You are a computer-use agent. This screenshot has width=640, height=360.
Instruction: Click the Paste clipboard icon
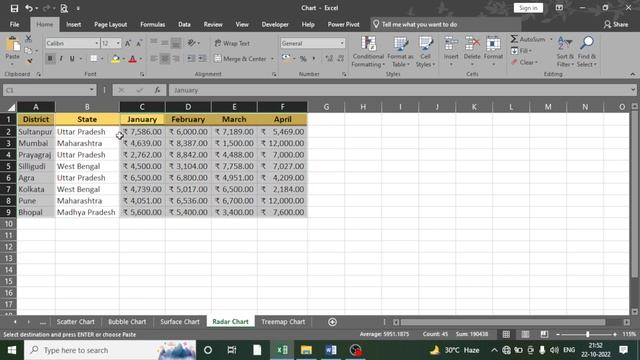point(13,44)
